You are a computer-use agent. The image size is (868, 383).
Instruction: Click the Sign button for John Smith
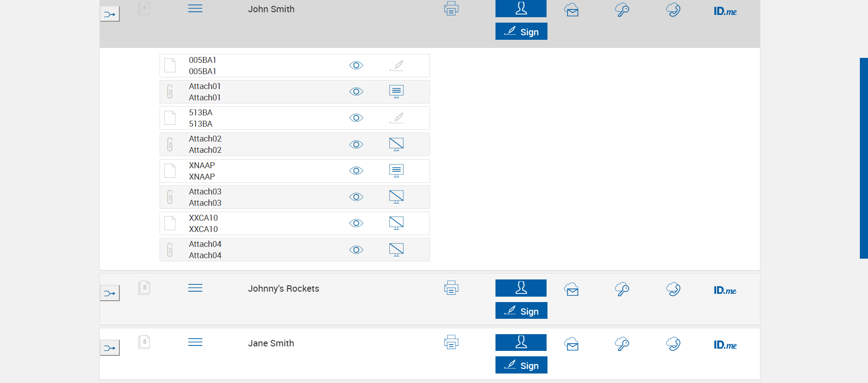click(521, 31)
